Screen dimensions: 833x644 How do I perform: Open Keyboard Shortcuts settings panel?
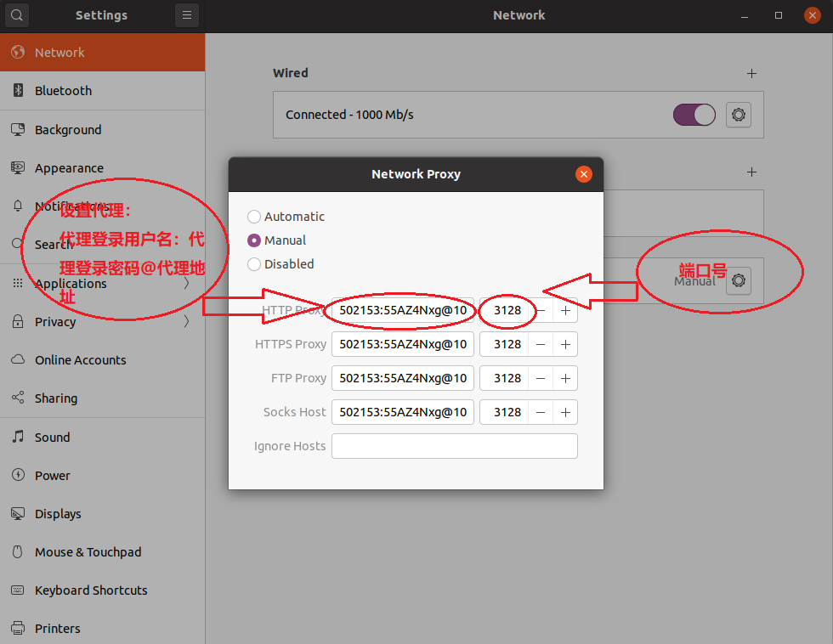[103, 590]
